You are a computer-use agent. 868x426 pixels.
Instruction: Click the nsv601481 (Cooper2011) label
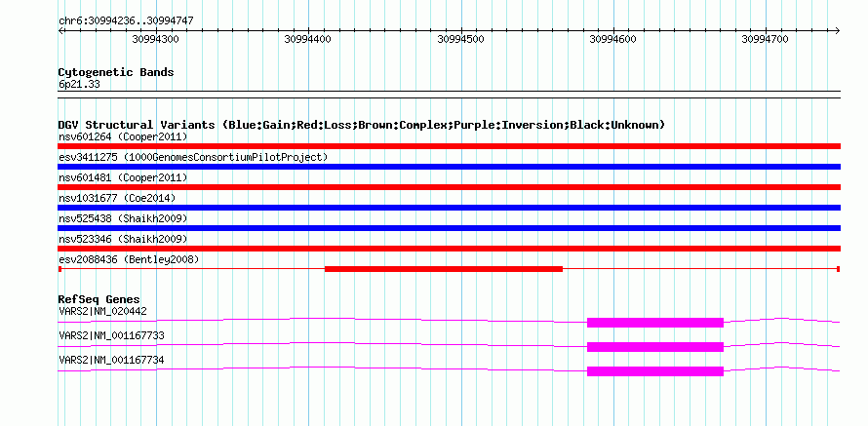(123, 177)
